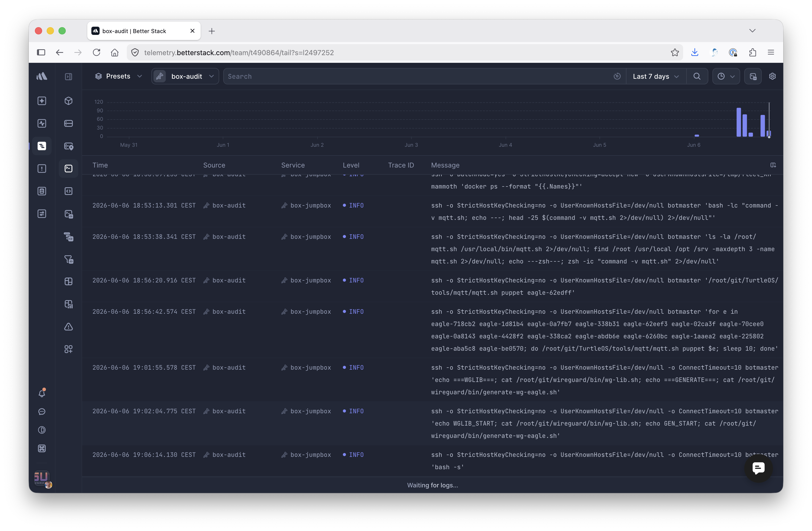Image resolution: width=812 pixels, height=531 pixels.
Task: Open the sliders panel sidebar icon
Action: coord(42,214)
